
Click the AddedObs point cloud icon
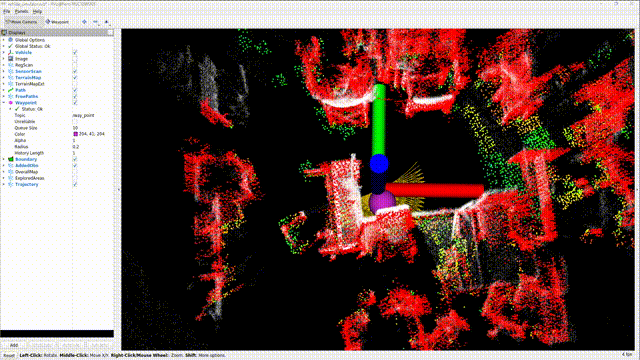click(x=11, y=166)
